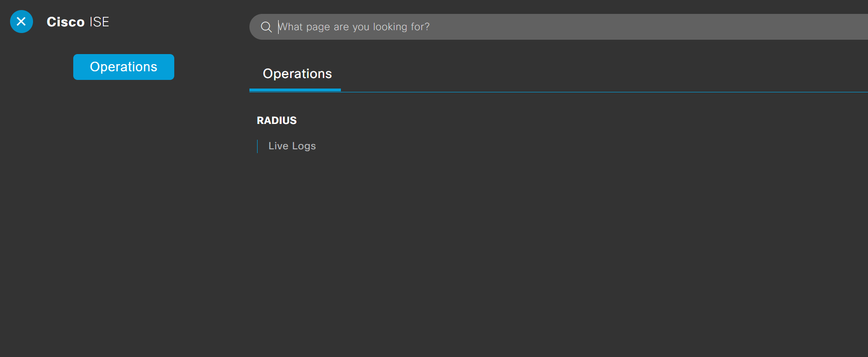Click the Cisco ISE product title
Image resolution: width=868 pixels, height=357 pixels.
78,22
